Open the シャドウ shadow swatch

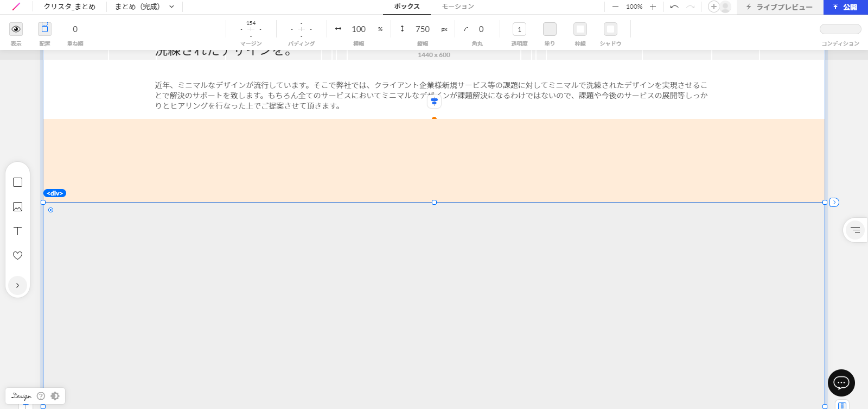coord(610,29)
